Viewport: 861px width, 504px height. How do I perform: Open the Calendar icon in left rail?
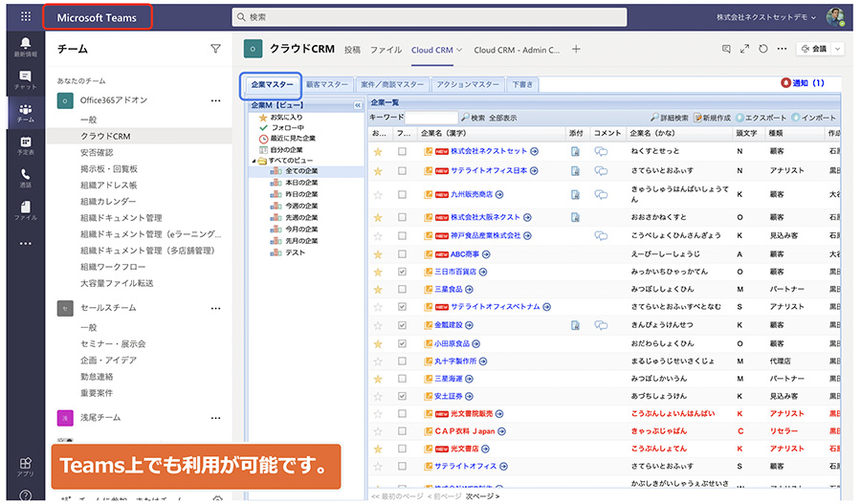tap(25, 145)
